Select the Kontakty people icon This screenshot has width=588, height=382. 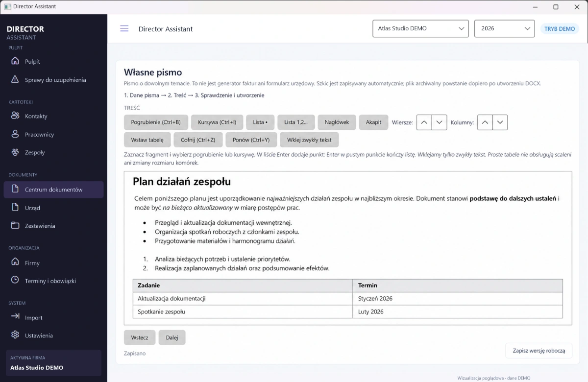click(15, 116)
